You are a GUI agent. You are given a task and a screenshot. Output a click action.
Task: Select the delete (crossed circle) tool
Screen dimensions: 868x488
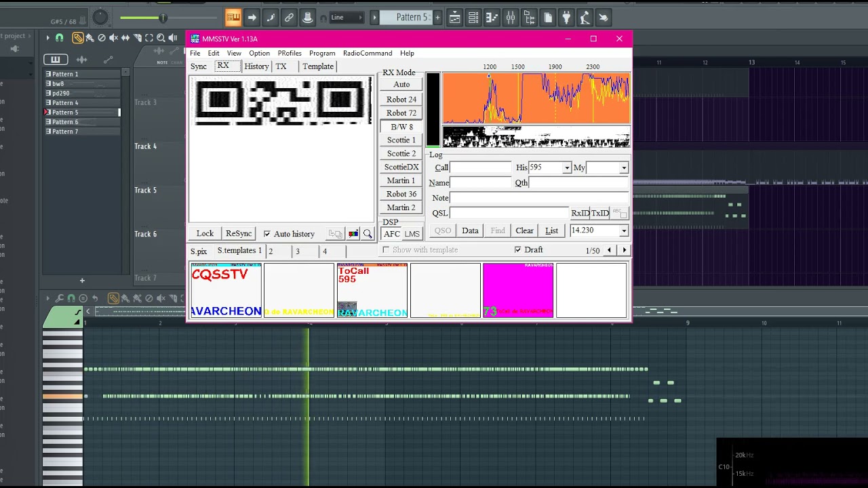click(102, 38)
